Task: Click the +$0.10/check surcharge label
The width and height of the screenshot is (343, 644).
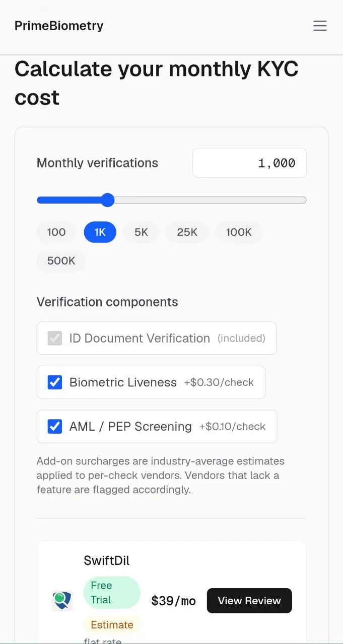Action: pyautogui.click(x=232, y=427)
